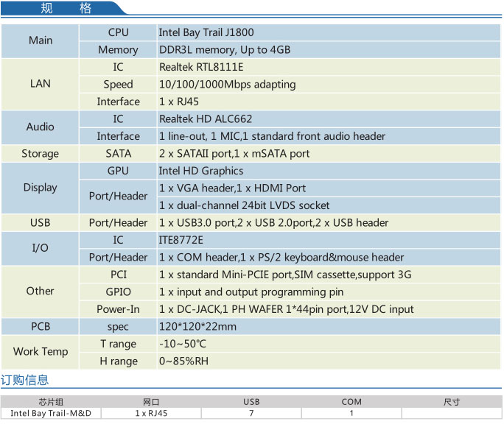Click the 规格 section header tab
Screen dimensions: 504x424
[65, 9]
